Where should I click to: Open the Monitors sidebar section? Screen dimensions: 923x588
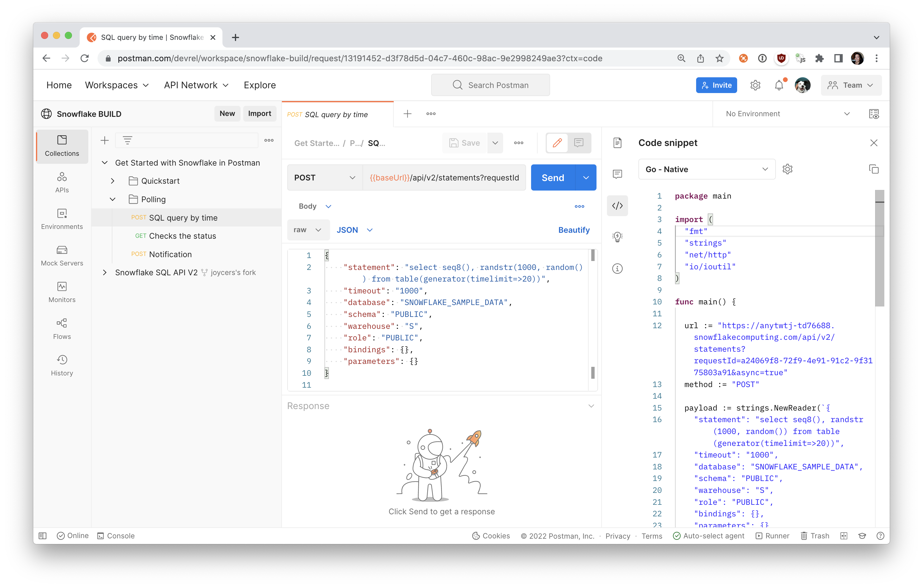(62, 292)
